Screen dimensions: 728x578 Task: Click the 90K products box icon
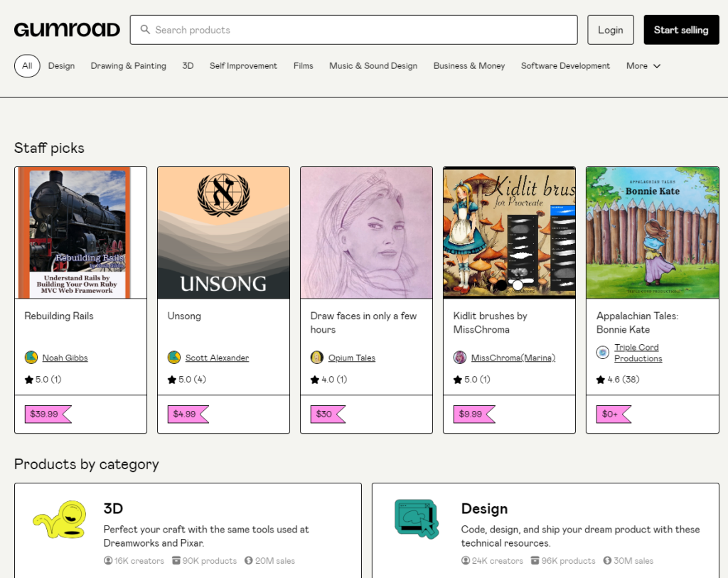point(176,560)
